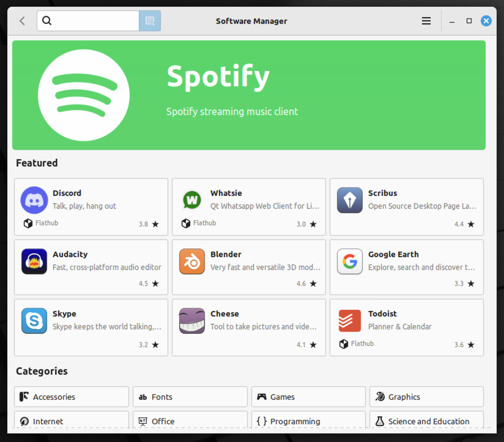
Task: Click the Categories section heading
Action: (42, 371)
